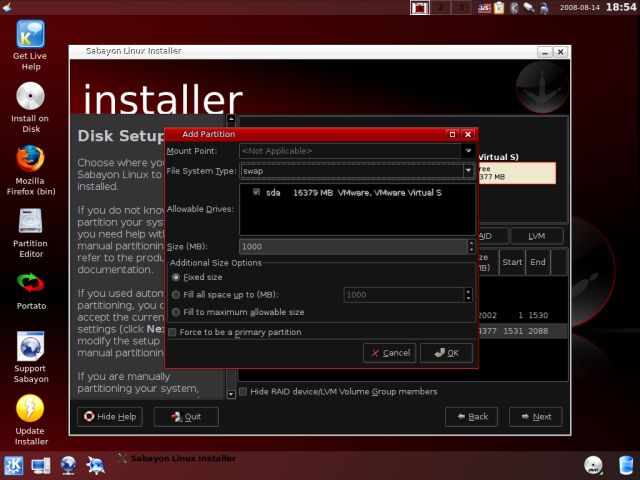Image resolution: width=640 pixels, height=480 pixels.
Task: Click the network plug tray icon
Action: click(x=529, y=8)
